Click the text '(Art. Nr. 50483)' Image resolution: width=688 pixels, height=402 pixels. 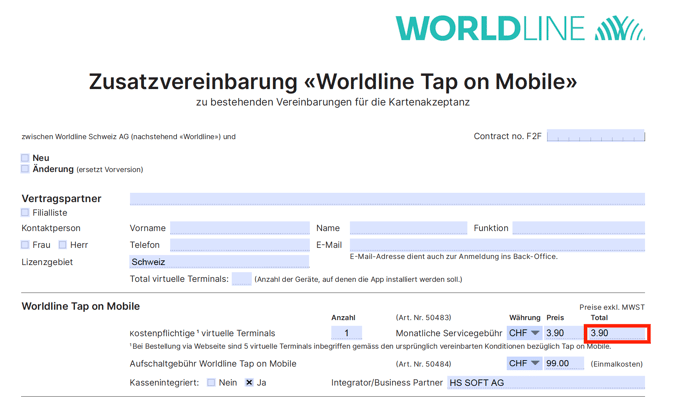click(423, 317)
